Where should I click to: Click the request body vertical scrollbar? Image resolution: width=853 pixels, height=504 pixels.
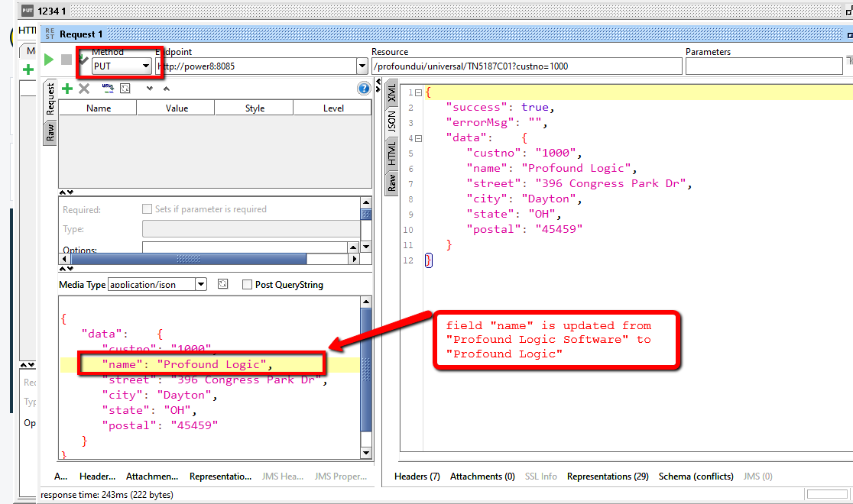click(x=366, y=377)
